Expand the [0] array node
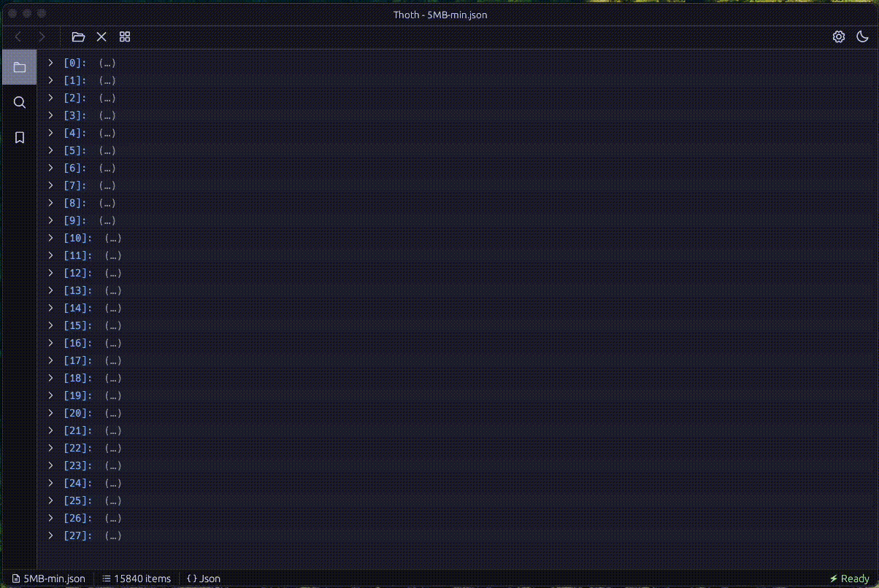 tap(50, 63)
